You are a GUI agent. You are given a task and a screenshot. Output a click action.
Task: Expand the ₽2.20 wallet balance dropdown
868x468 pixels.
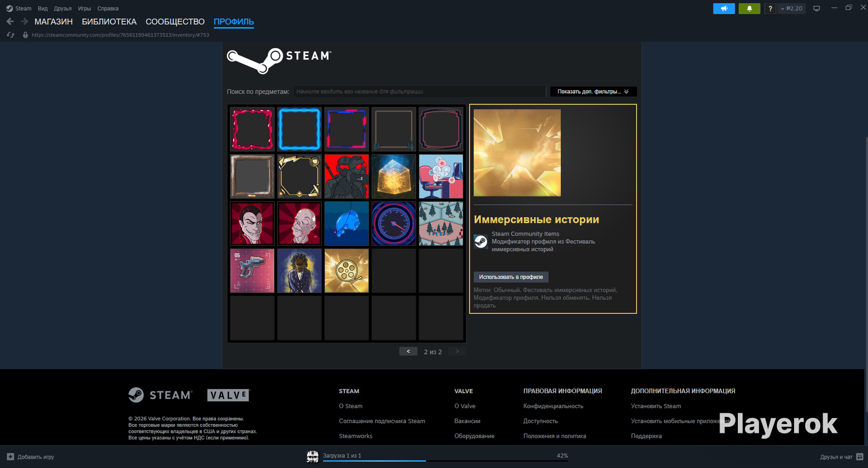[791, 8]
